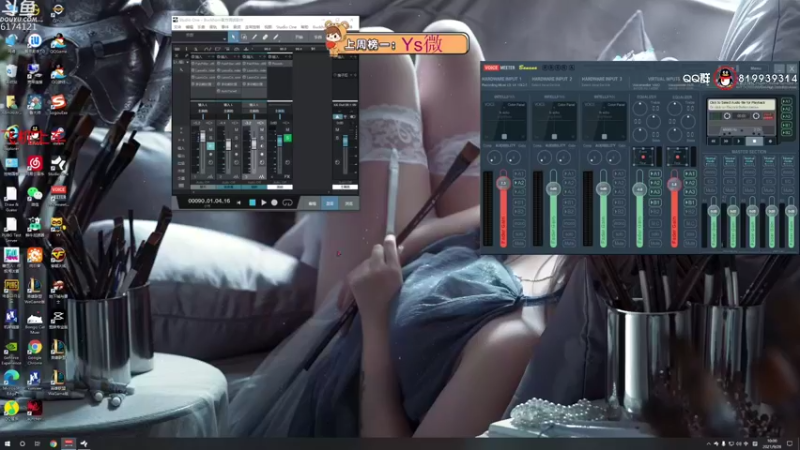Image resolution: width=800 pixels, height=450 pixels.
Task: Open WeChat desktop shortcut
Action: [x=34, y=196]
